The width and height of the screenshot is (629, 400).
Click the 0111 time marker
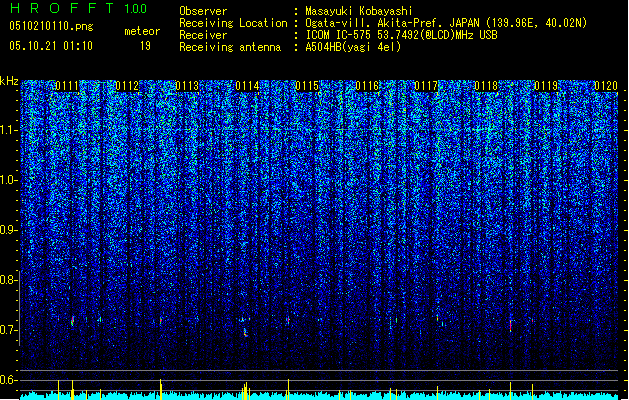point(67,86)
